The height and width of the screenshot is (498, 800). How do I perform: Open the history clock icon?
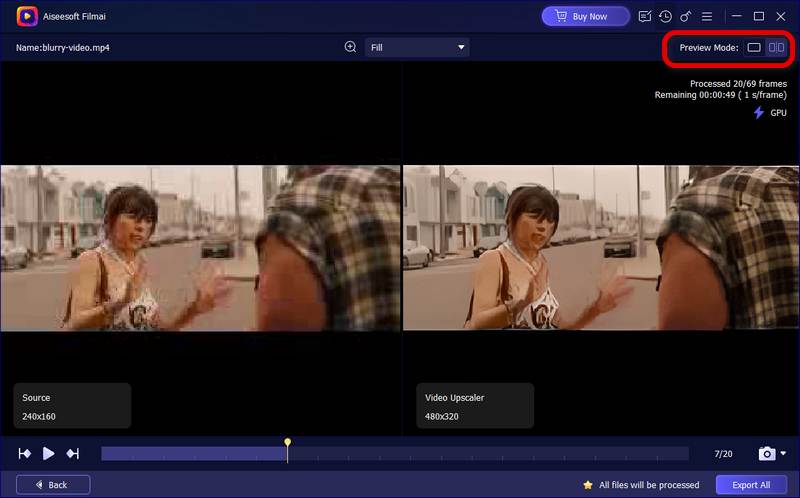point(665,16)
